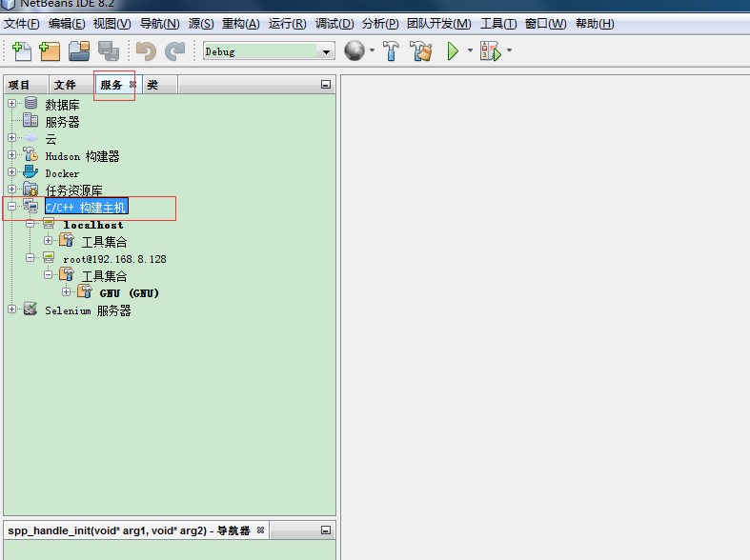Expand 工具集合 under localhost
Screen dimensions: 750x560
[x=49, y=240]
